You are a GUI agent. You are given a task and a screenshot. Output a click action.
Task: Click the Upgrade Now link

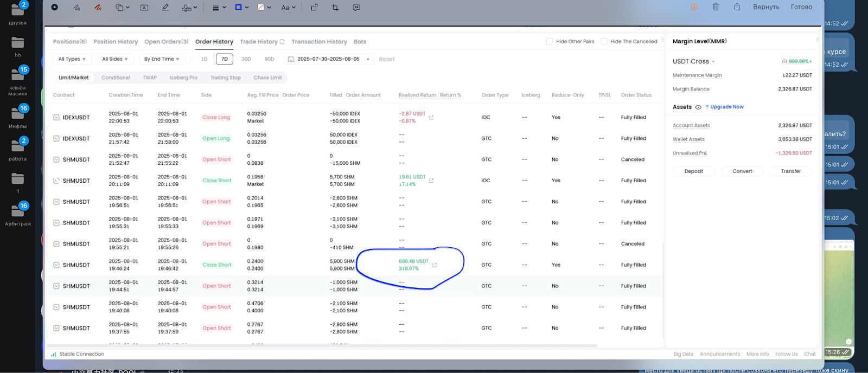click(725, 107)
